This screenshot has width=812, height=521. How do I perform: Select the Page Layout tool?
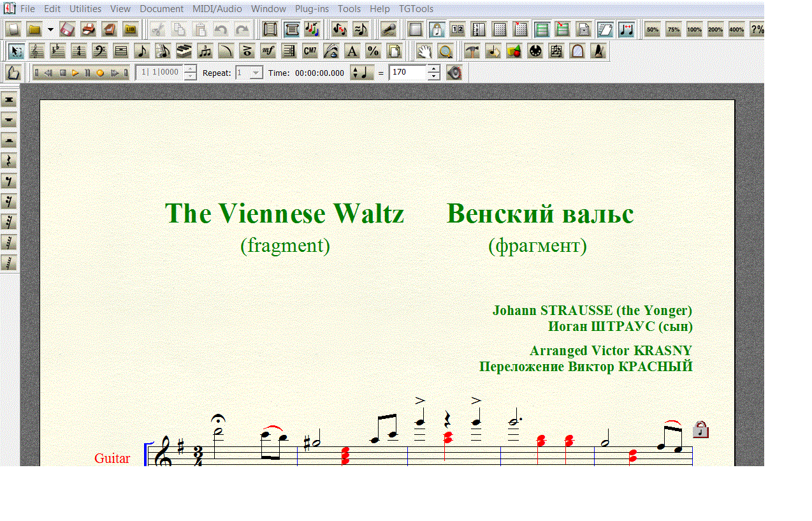393,51
